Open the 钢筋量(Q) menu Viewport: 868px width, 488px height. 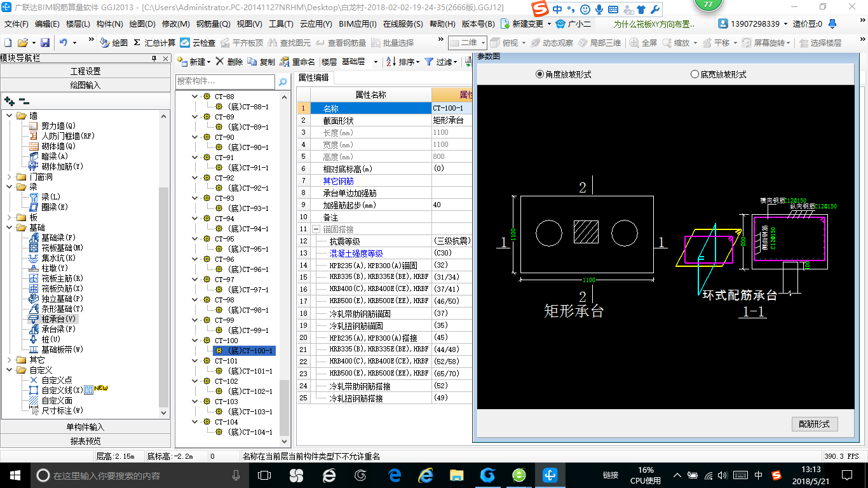pyautogui.click(x=213, y=24)
